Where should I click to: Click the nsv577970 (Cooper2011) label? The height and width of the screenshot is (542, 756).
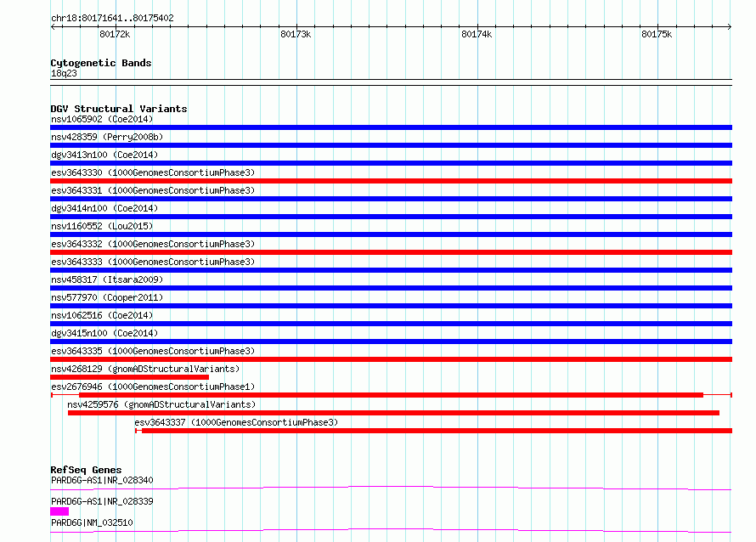(x=107, y=297)
